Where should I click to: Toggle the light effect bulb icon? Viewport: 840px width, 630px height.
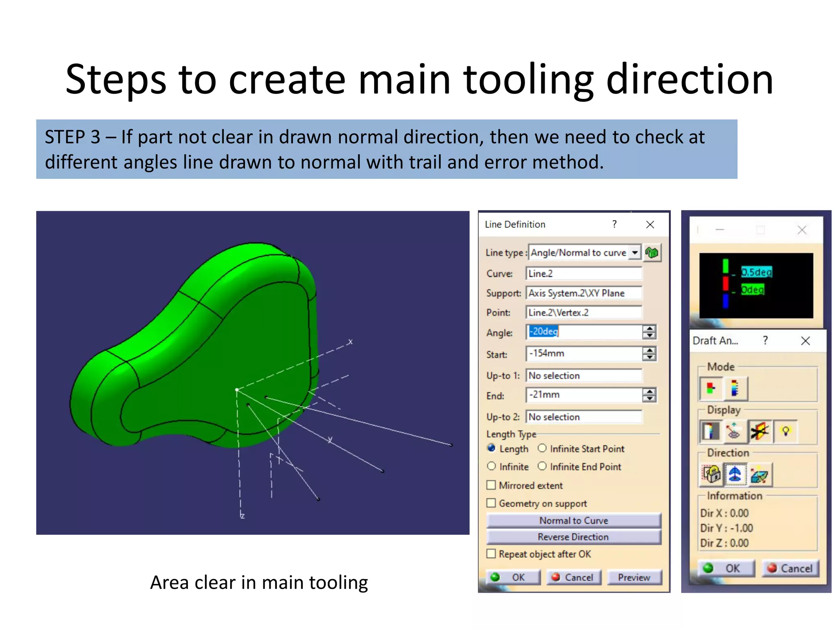tap(785, 431)
